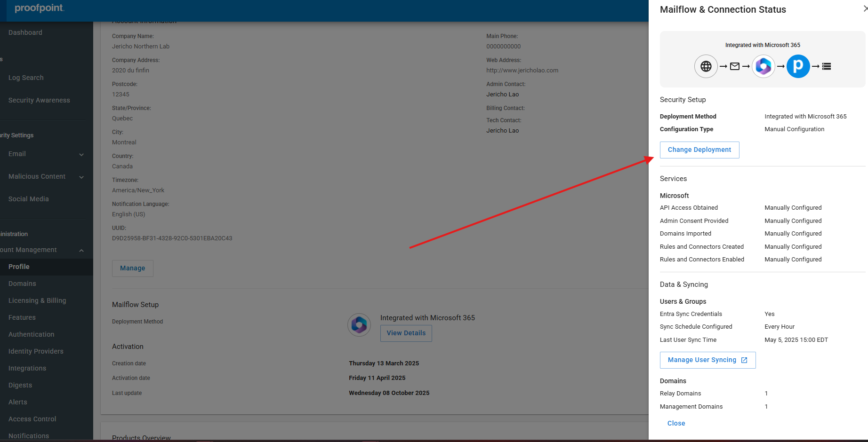Click Close at the panel bottom
The image size is (868, 442).
[676, 423]
